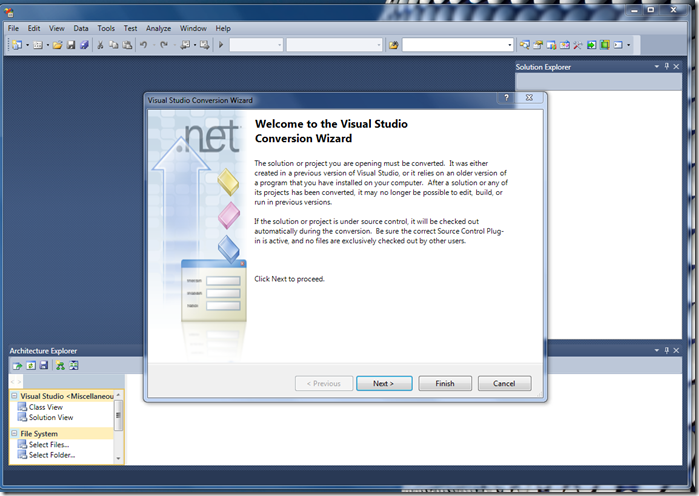Open the Tools menu
The image size is (699, 496).
pyautogui.click(x=106, y=28)
